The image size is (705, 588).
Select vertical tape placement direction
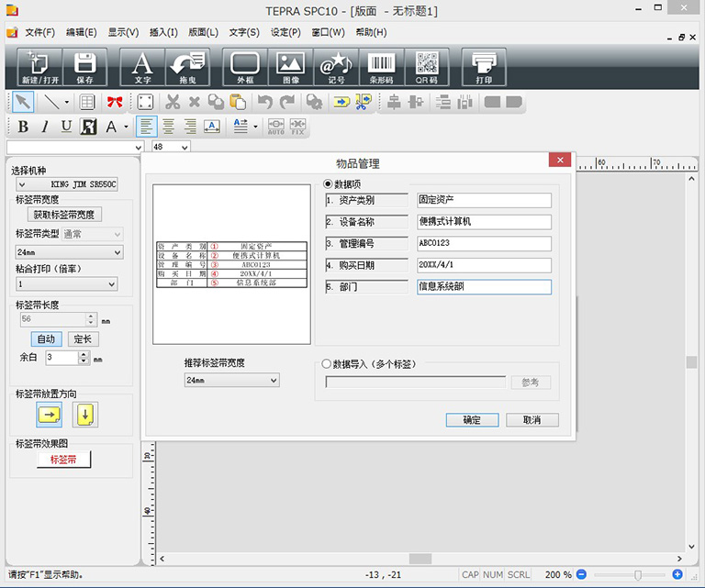pyautogui.click(x=85, y=414)
